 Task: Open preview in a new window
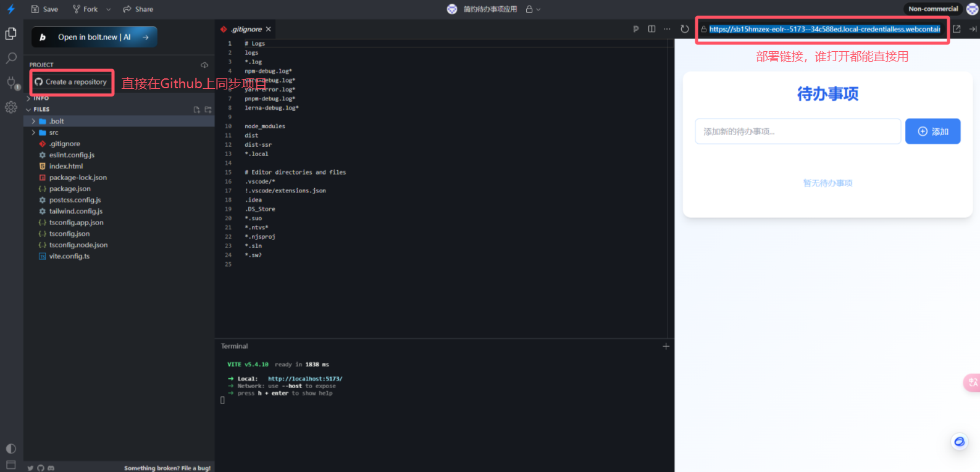[x=957, y=29]
